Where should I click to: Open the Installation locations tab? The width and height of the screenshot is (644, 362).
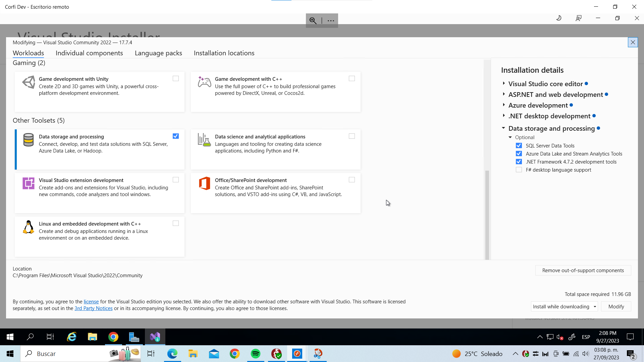pos(224,53)
